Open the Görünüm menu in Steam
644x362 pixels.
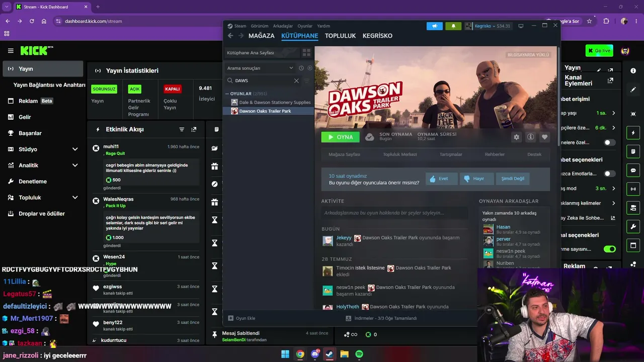tap(260, 26)
